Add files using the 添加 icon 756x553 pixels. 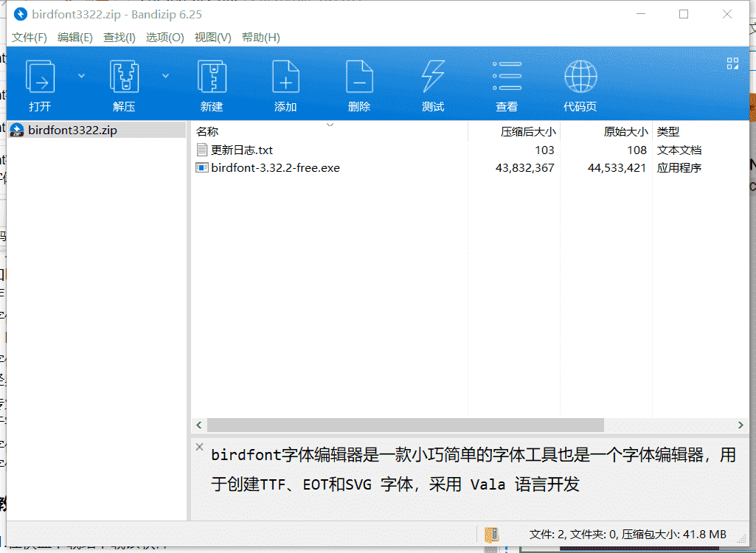[285, 85]
